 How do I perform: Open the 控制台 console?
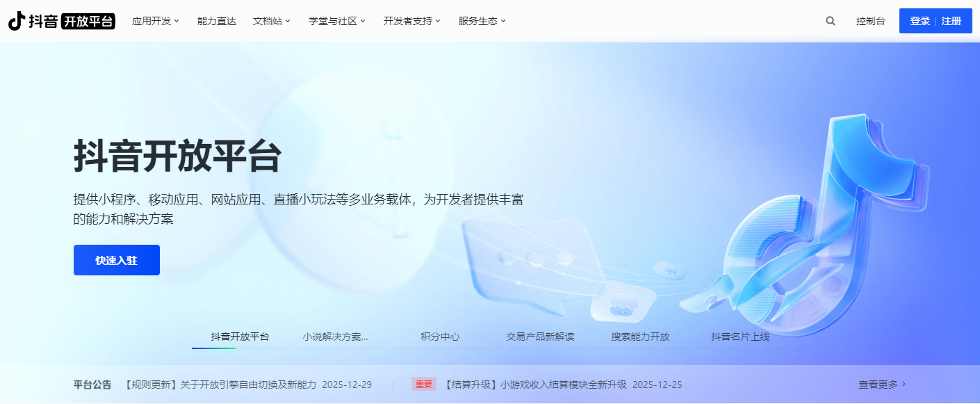(871, 21)
